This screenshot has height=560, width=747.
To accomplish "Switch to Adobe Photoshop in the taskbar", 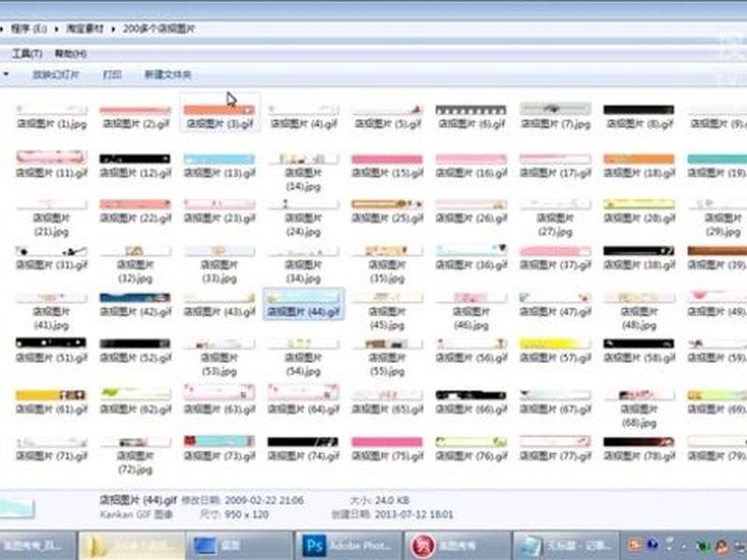I will point(348,546).
